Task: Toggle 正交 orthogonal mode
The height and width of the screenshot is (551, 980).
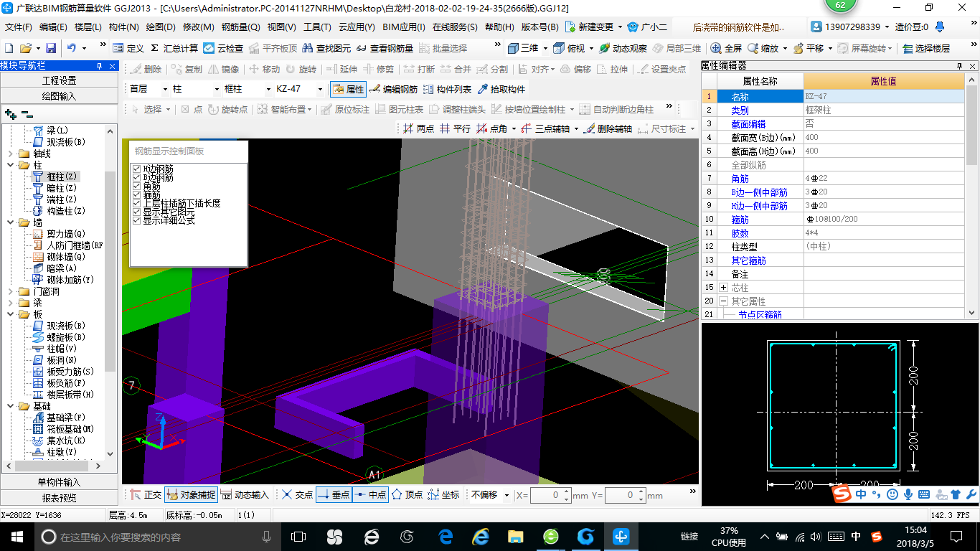Action: (146, 495)
